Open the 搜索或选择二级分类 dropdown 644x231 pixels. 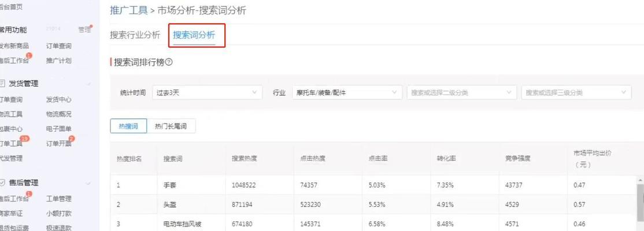[x=462, y=92]
